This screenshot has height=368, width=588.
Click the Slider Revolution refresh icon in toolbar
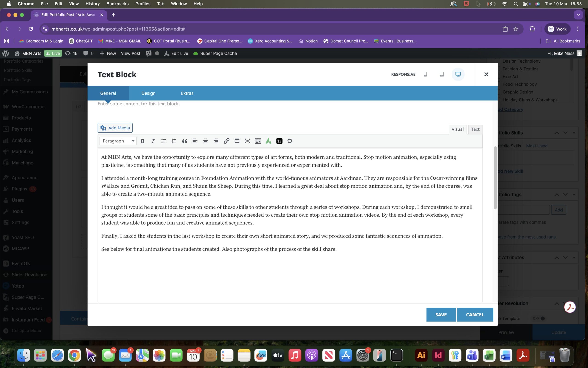pyautogui.click(x=290, y=141)
